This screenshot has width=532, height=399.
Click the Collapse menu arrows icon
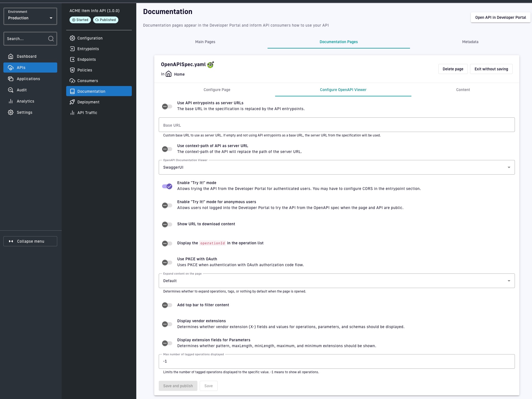11,241
